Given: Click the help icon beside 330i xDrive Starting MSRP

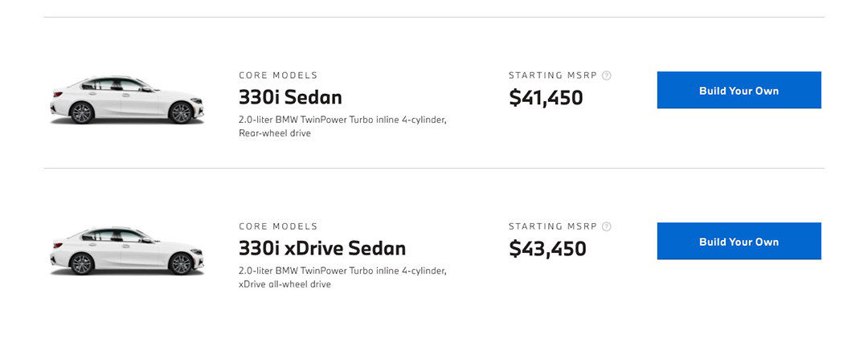Looking at the screenshot, I should 607,226.
